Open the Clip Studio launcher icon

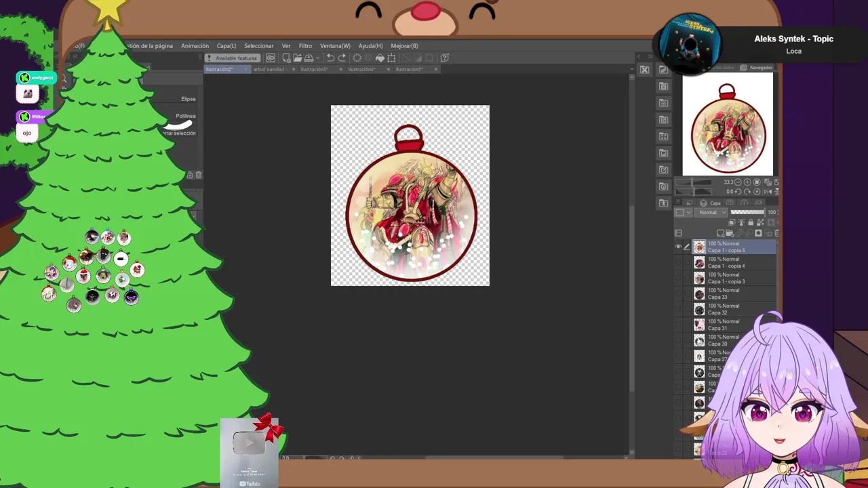point(271,58)
